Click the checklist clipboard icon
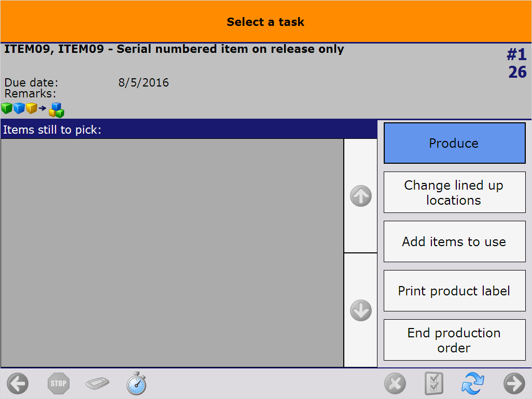Screen dimensions: 532x399 (x=434, y=384)
